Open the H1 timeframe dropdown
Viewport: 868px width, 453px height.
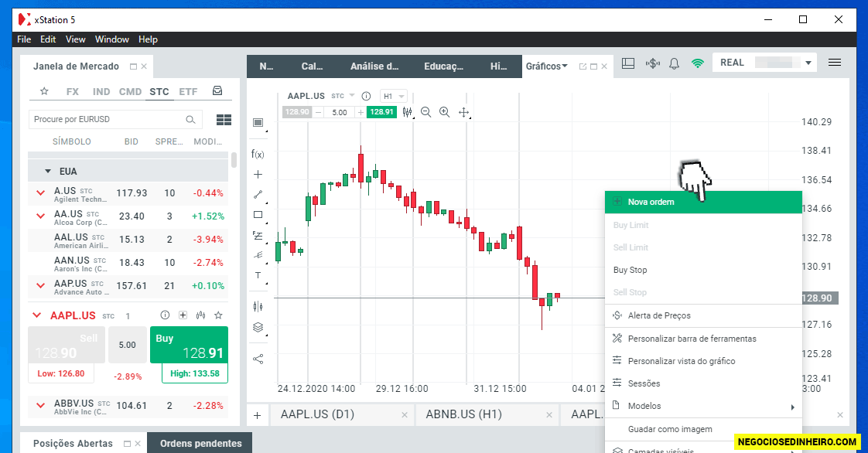pyautogui.click(x=394, y=96)
